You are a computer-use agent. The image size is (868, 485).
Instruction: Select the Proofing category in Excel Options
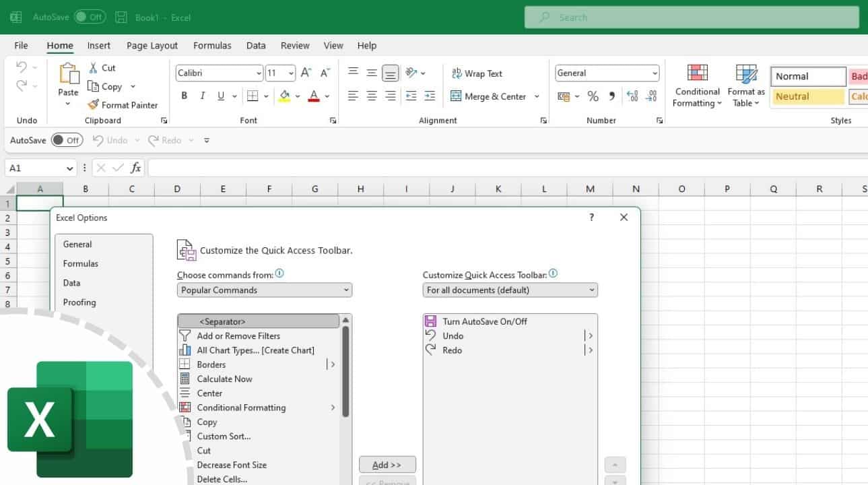coord(79,302)
